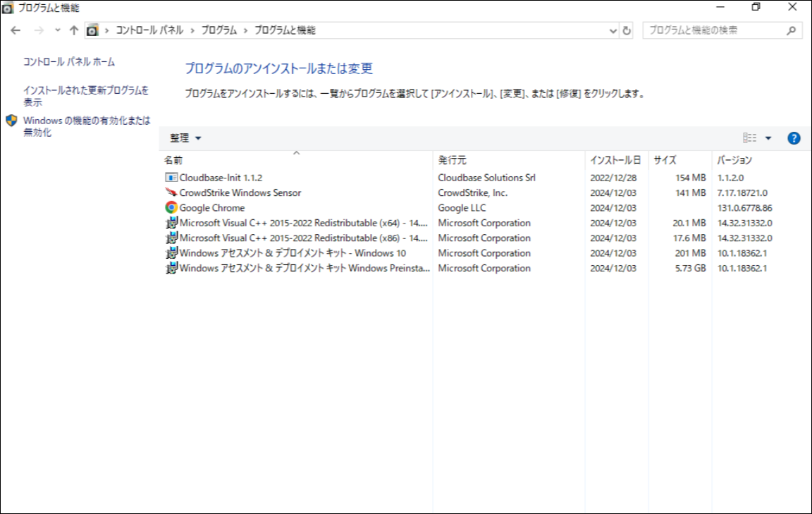This screenshot has height=514, width=812.
Task: Click the Visual C++ (x64) installer icon
Action: 171,223
